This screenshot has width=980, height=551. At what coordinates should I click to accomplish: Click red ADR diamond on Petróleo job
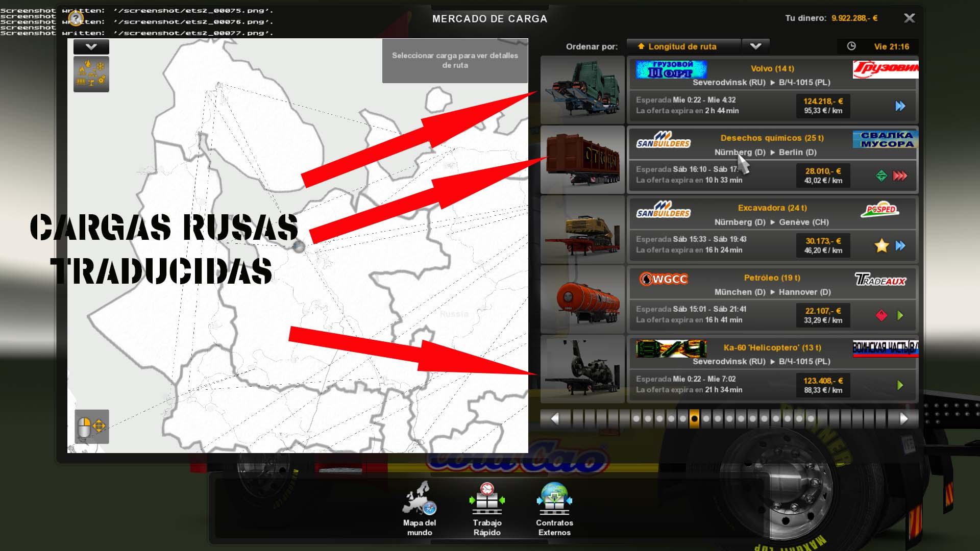[881, 316]
